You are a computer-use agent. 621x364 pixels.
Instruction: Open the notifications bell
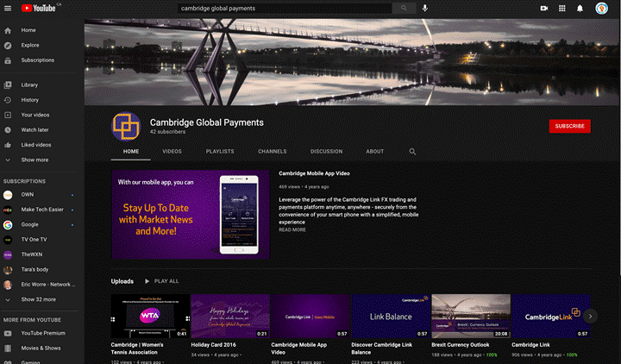(x=580, y=9)
